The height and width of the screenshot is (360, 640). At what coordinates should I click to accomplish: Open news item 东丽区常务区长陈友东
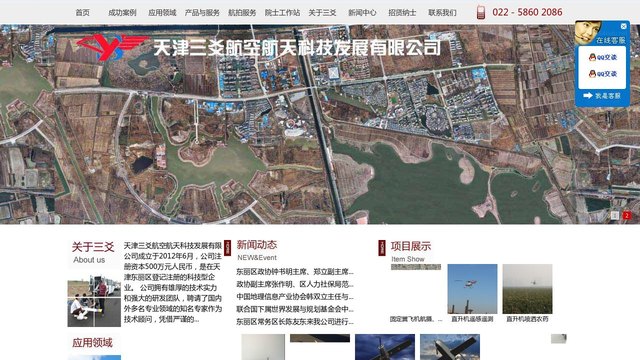295,322
